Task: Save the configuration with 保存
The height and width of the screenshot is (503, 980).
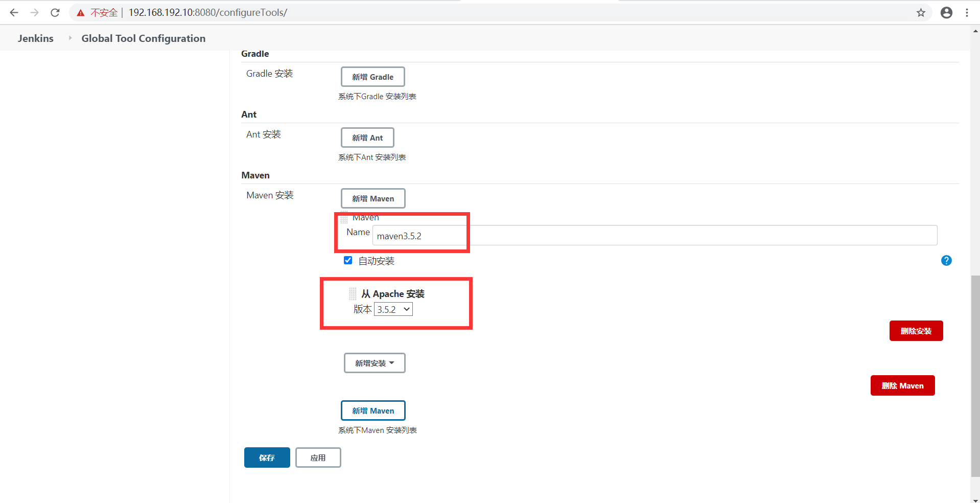Action: (x=267, y=458)
